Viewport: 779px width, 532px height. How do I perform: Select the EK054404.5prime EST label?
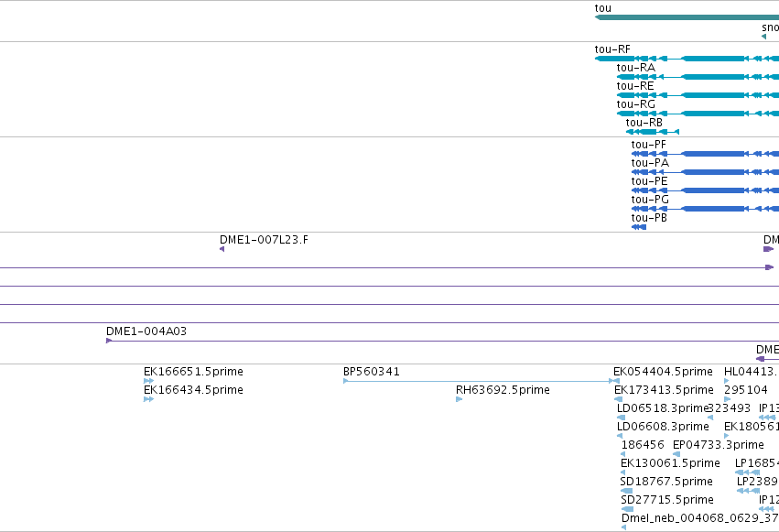[663, 372]
